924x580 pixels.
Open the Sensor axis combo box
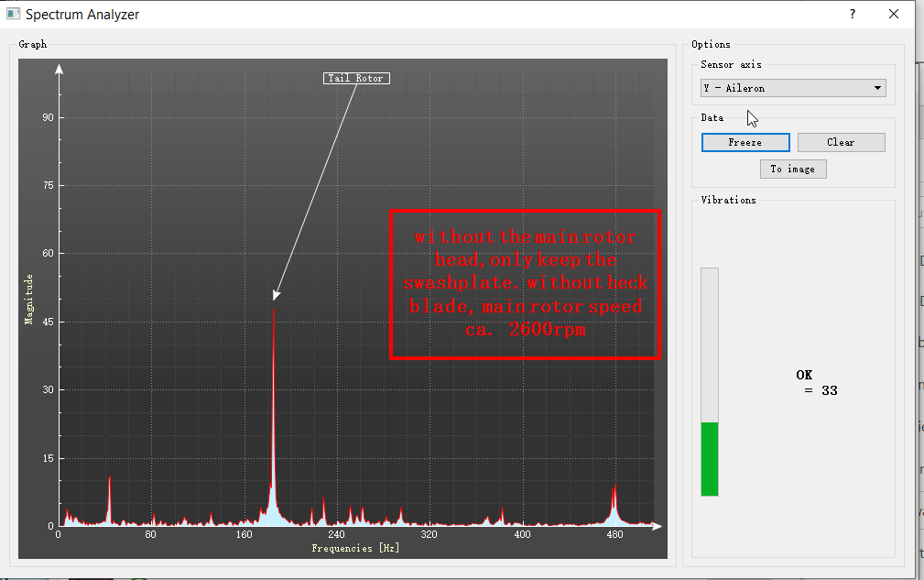pos(792,88)
